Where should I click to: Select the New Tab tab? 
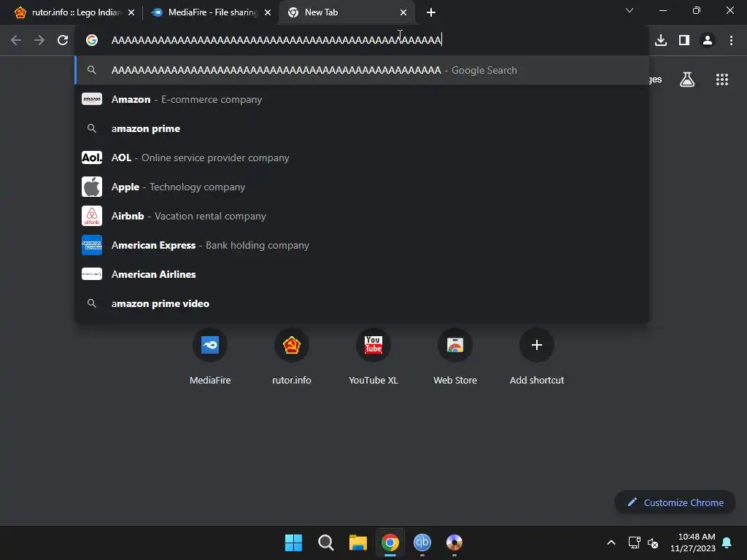click(347, 12)
